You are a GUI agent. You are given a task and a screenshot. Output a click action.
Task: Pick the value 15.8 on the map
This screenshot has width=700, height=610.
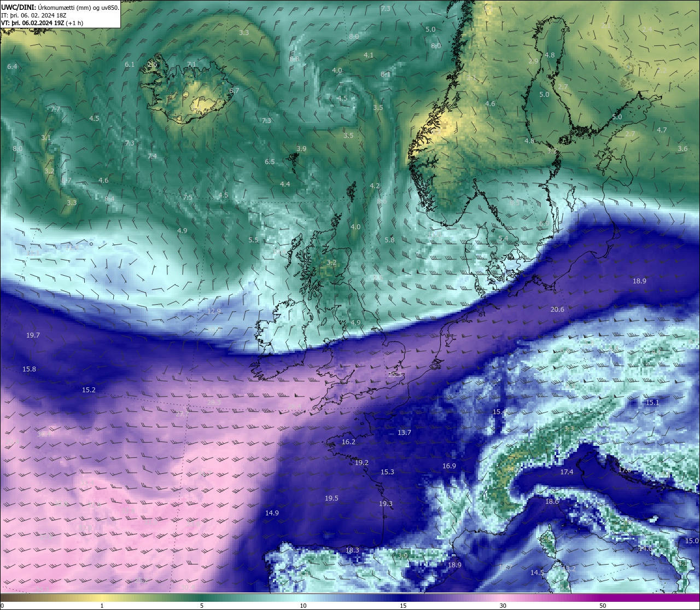29,369
